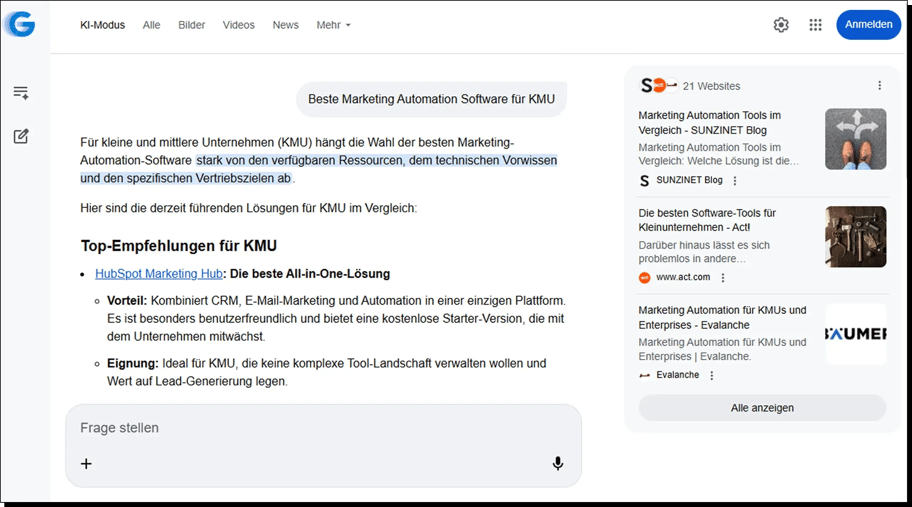
Task: Click the sentence Hier sind die derzeit führenden Lösungen
Action: coord(248,208)
